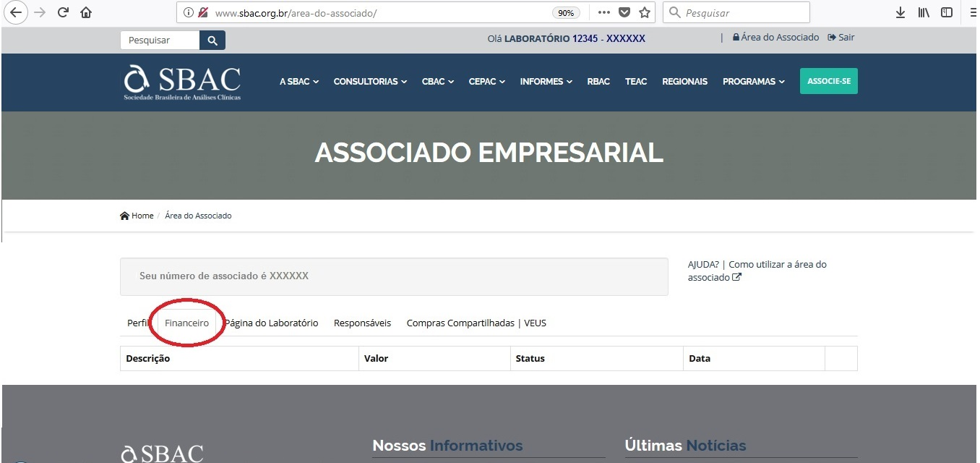Click the Home house icon in breadcrumb
The image size is (980, 463).
(x=124, y=216)
